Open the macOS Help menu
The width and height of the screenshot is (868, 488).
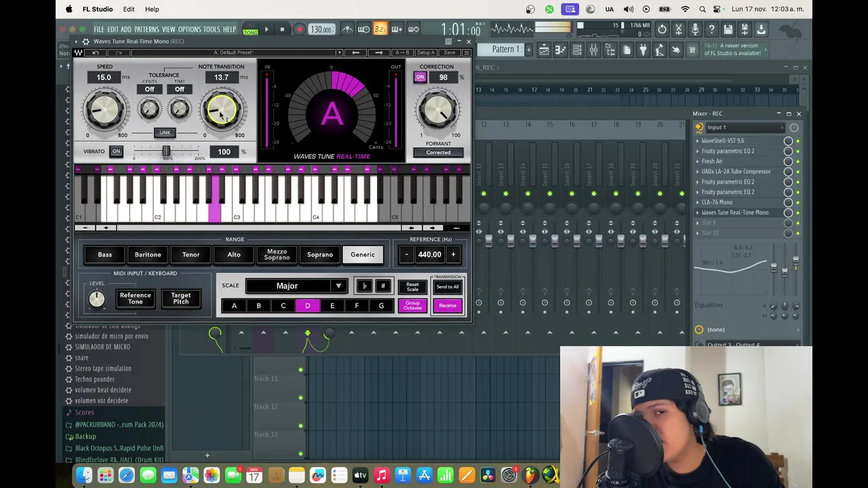[152, 9]
